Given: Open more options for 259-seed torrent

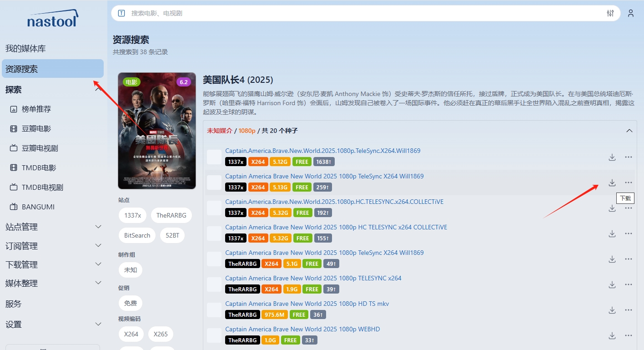Looking at the screenshot, I should (x=629, y=183).
